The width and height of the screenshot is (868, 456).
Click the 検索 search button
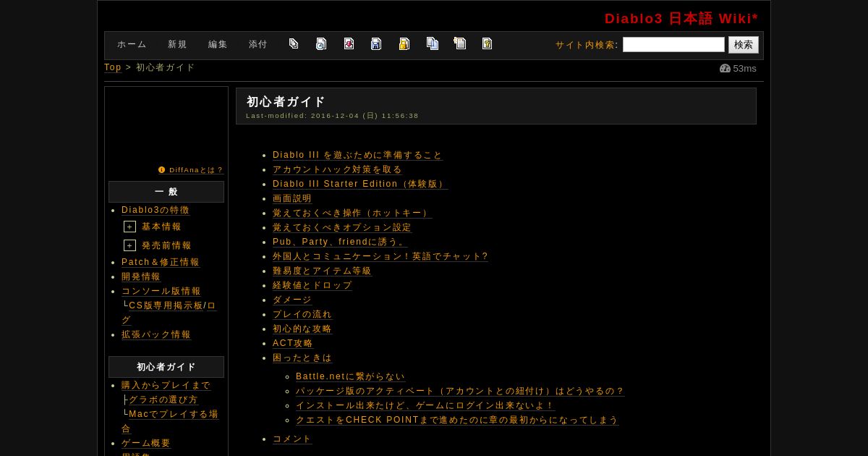tap(744, 45)
